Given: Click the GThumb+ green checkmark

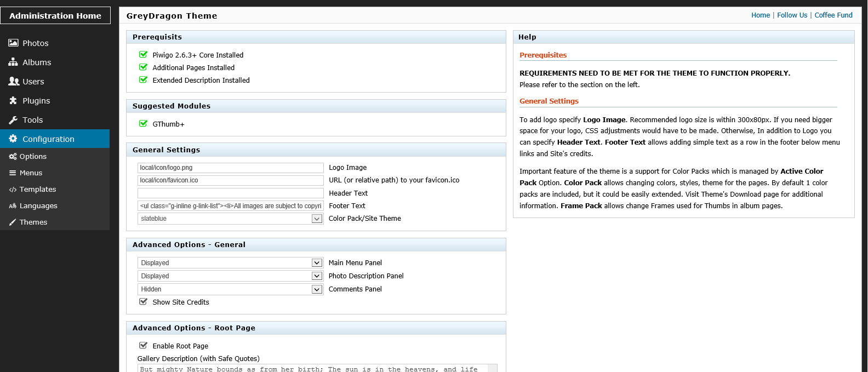Looking at the screenshot, I should [x=143, y=124].
